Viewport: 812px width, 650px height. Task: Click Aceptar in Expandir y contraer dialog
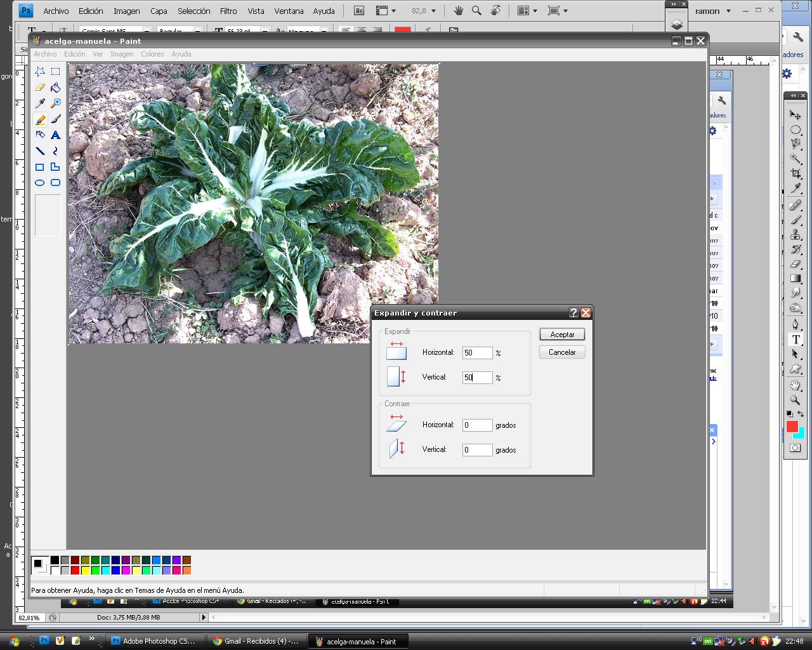click(562, 335)
